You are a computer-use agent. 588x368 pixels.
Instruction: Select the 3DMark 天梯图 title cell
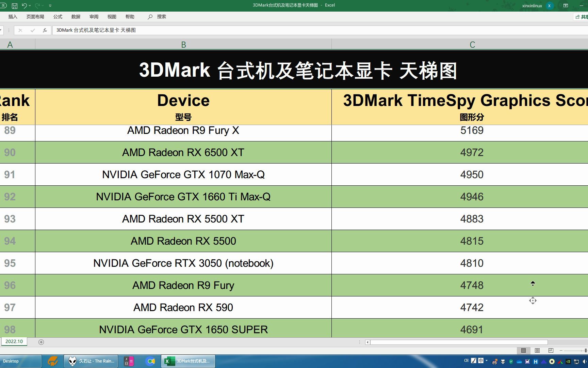(x=294, y=70)
